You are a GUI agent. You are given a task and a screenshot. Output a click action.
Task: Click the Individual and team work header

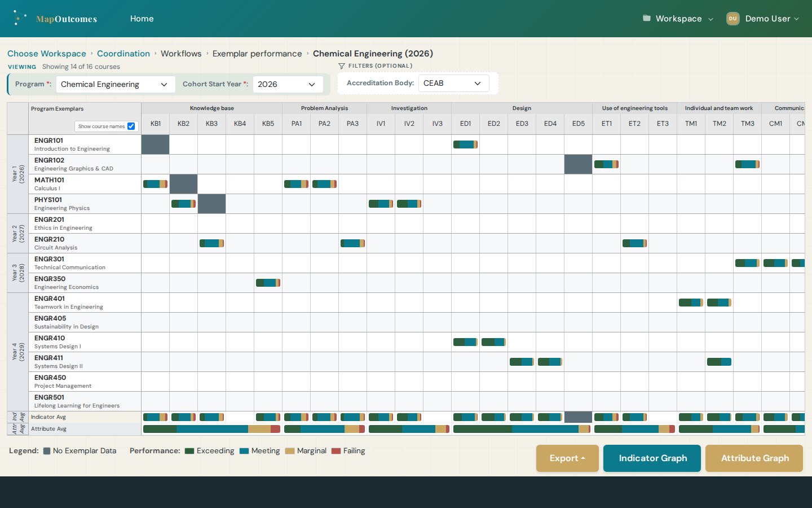point(719,108)
